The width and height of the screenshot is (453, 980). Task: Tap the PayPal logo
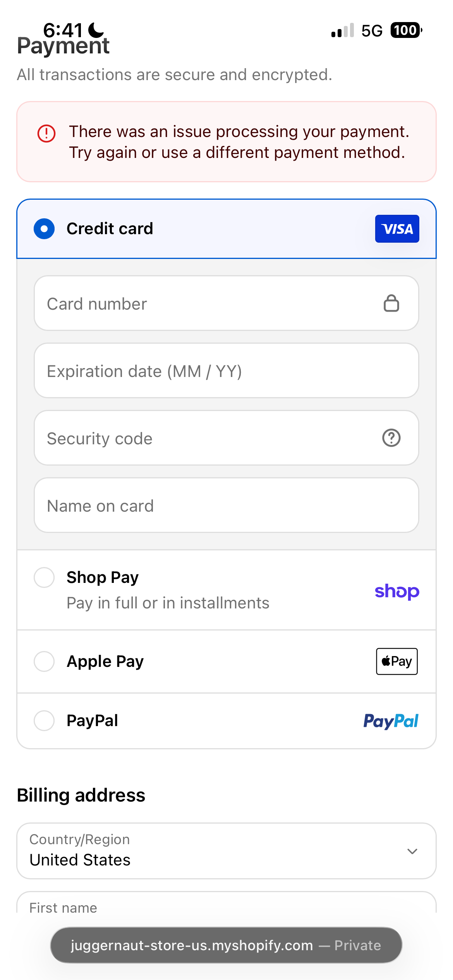point(391,721)
